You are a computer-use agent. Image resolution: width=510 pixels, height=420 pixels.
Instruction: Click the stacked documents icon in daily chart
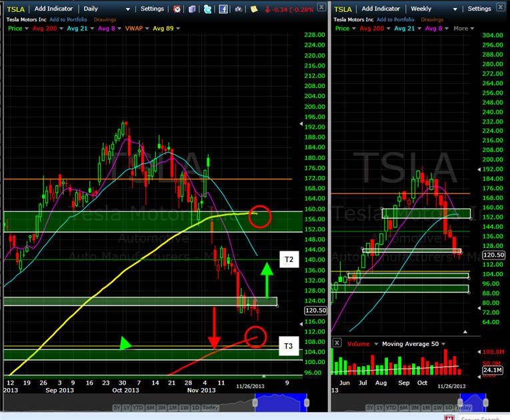click(x=192, y=9)
